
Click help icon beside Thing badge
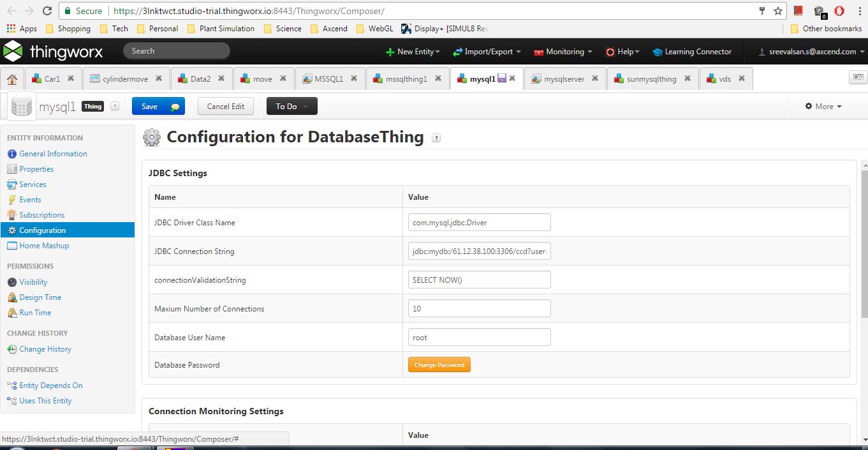tap(115, 107)
